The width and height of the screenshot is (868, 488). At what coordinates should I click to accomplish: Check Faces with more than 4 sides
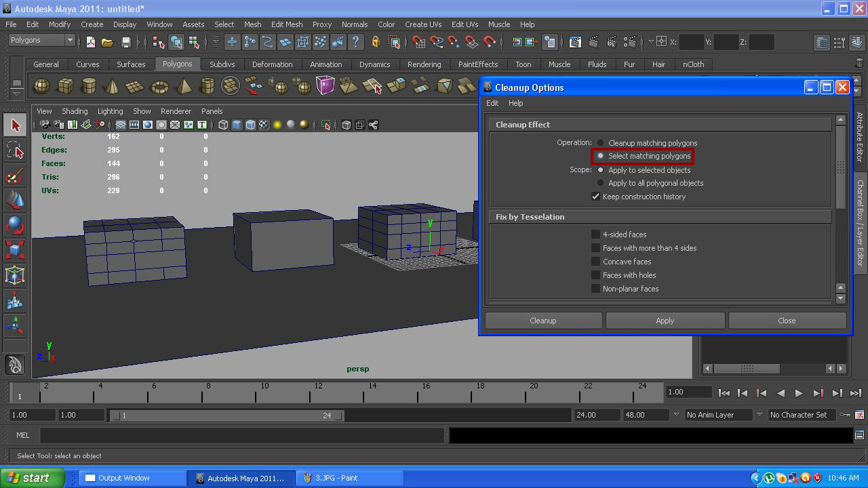pos(595,248)
